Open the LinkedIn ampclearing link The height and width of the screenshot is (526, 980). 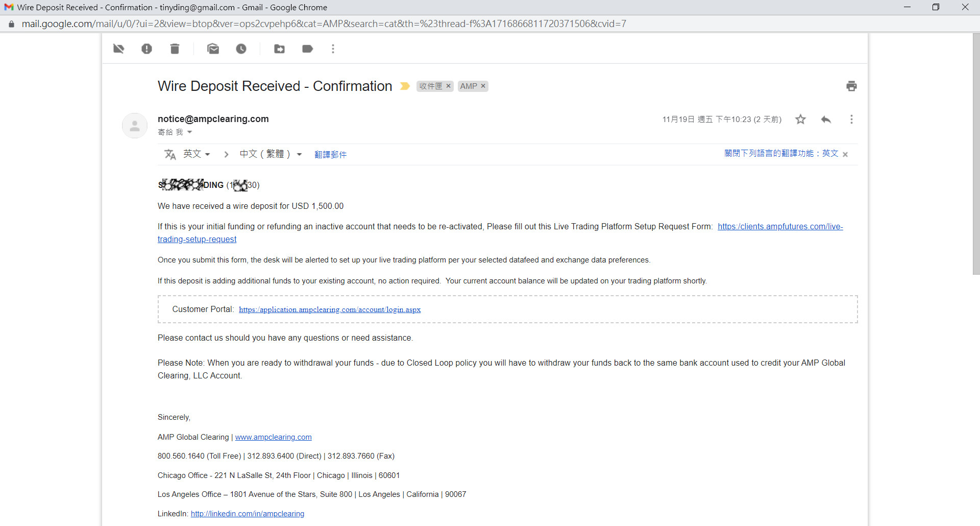248,514
